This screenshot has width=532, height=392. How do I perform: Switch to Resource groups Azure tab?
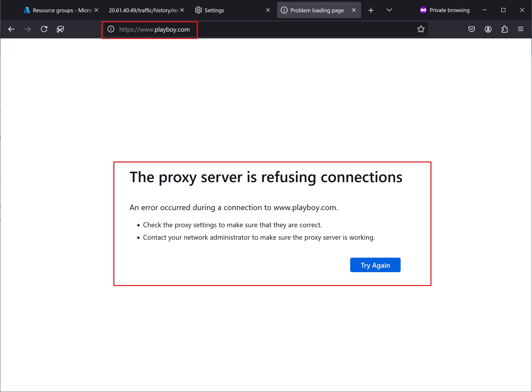click(x=61, y=10)
